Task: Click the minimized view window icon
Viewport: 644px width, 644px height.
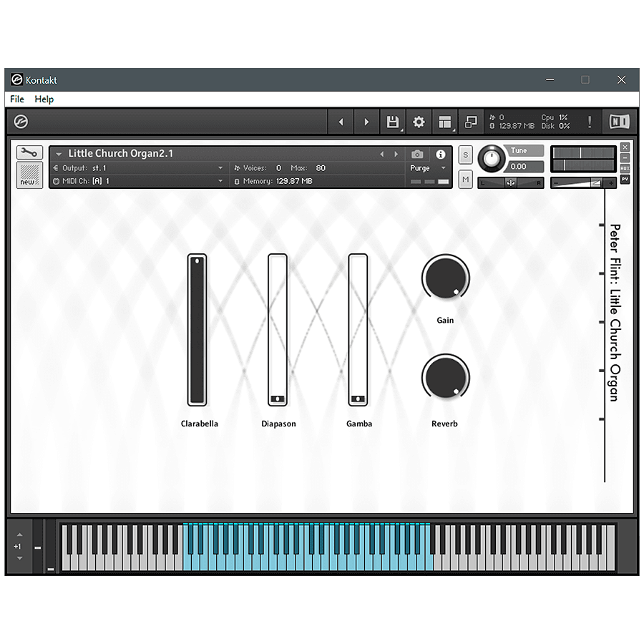Action: pyautogui.click(x=471, y=122)
